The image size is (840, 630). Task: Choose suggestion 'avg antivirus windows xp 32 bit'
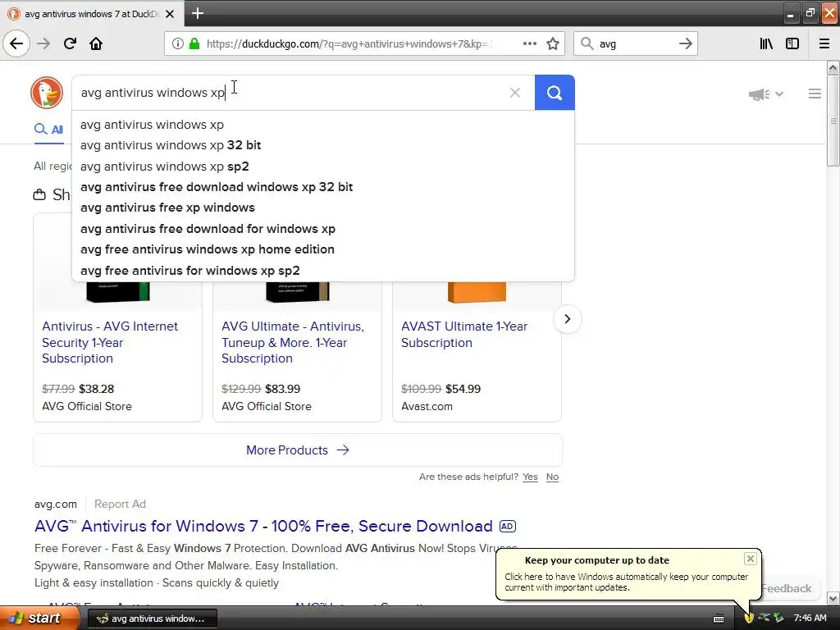pos(323,145)
